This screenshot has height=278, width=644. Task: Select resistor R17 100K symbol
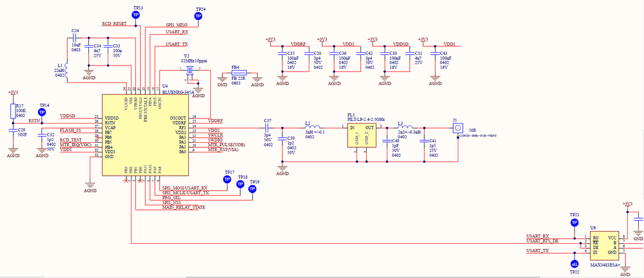pos(13,111)
